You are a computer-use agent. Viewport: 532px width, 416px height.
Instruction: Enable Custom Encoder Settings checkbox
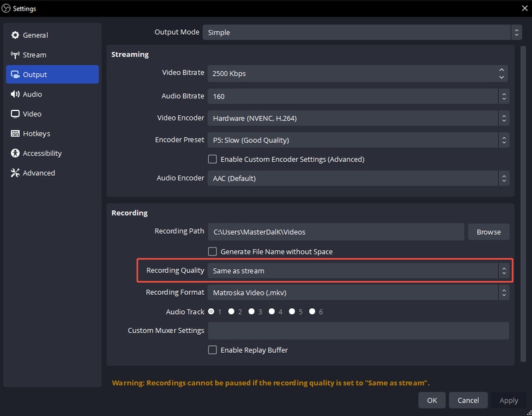212,159
